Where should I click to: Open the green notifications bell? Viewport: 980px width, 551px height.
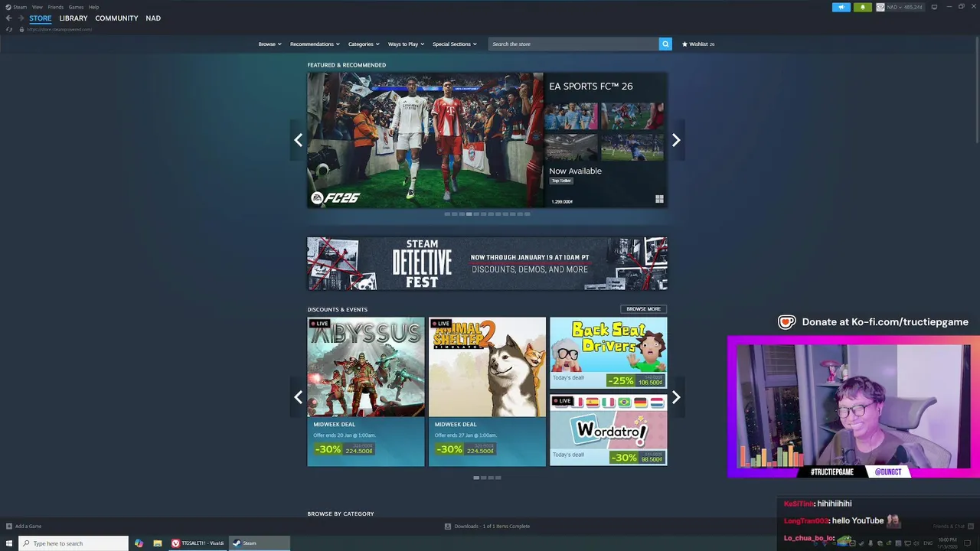coord(863,7)
